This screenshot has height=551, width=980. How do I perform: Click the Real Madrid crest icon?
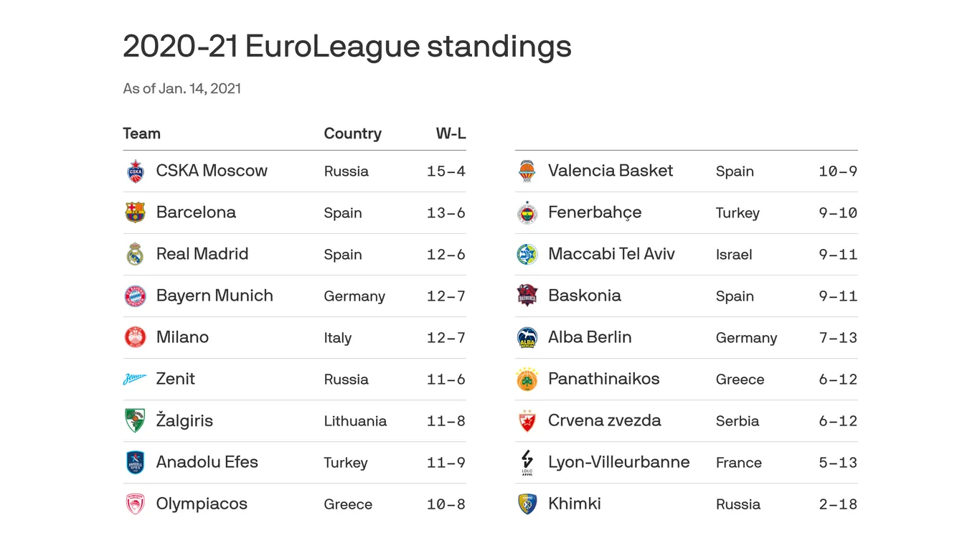[135, 255]
